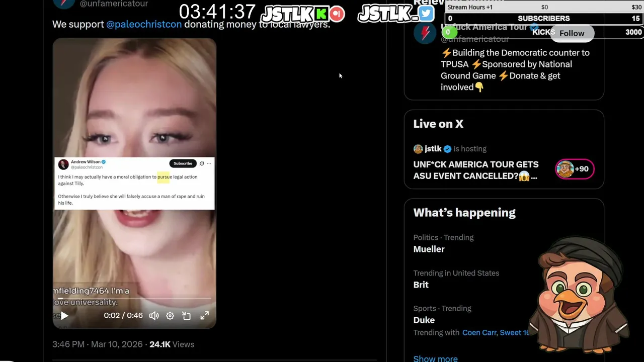Click the What's happening heading
Image resolution: width=644 pixels, height=362 pixels.
pos(464,213)
